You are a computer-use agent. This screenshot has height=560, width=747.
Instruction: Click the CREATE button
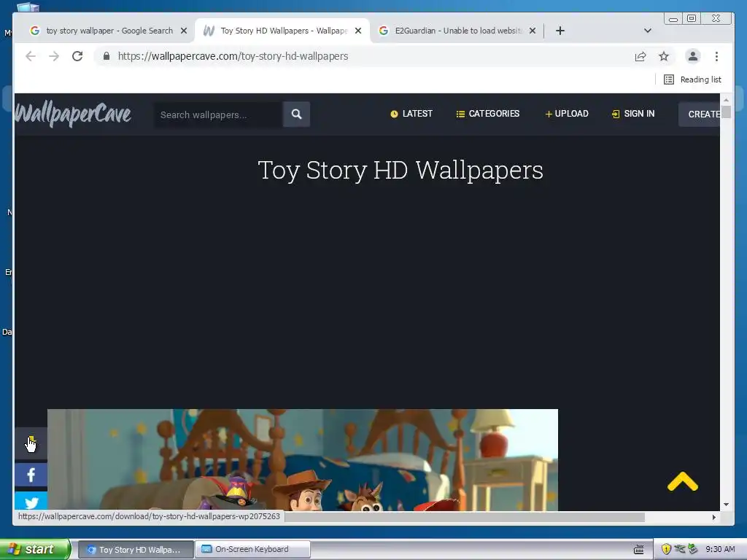[x=700, y=114]
